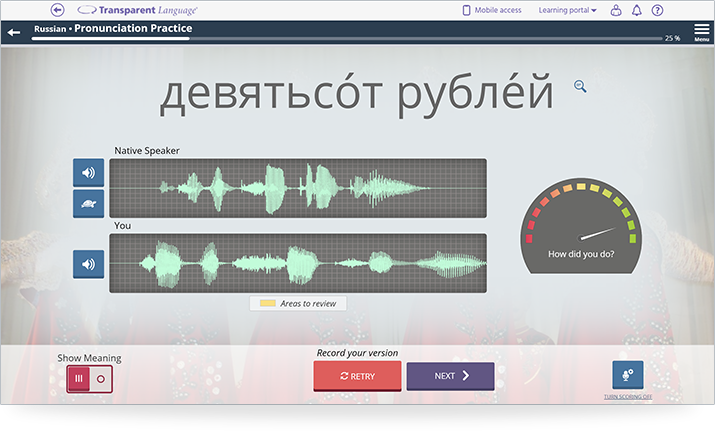This screenshot has height=431, width=715.
Task: Open the help question mark icon
Action: 657,10
